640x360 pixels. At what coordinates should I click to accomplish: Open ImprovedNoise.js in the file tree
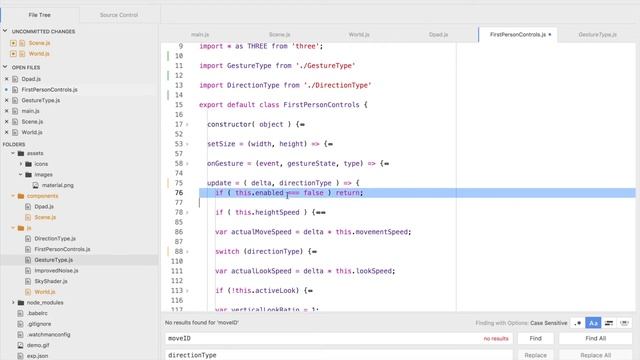click(56, 271)
